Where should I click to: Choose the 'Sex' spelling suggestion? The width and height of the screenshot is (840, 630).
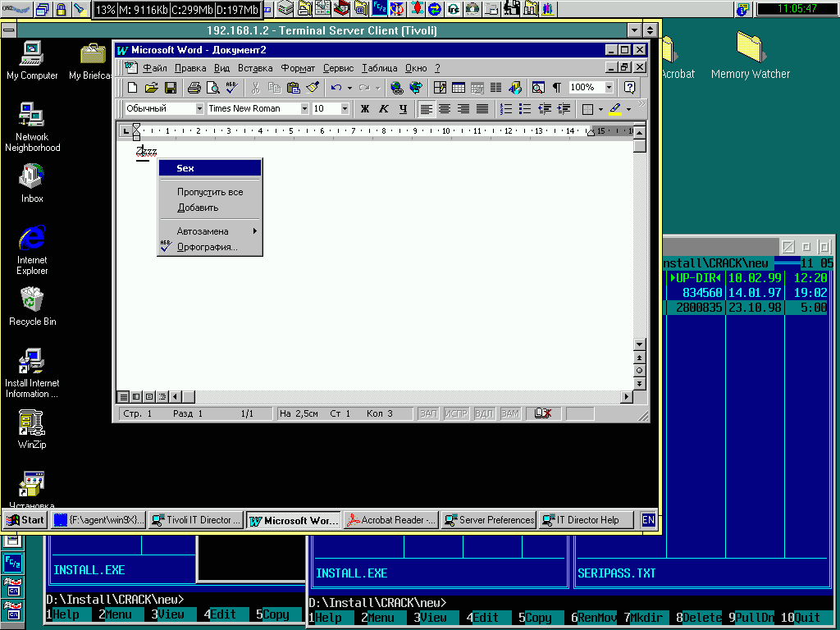coord(210,168)
